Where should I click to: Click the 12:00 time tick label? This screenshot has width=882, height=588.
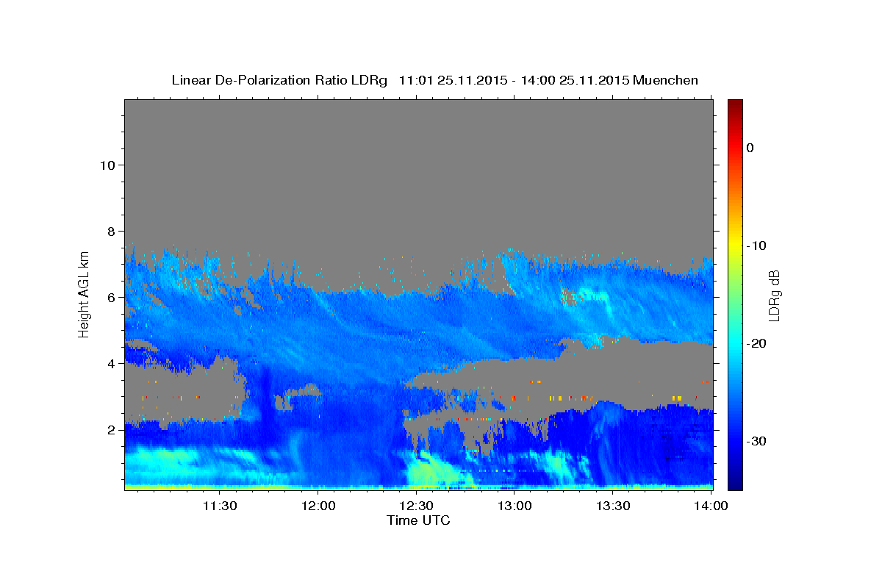(318, 506)
